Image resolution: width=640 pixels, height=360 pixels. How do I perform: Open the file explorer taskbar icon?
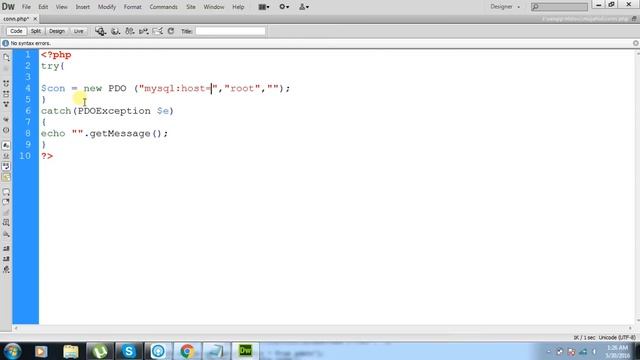pos(71,351)
